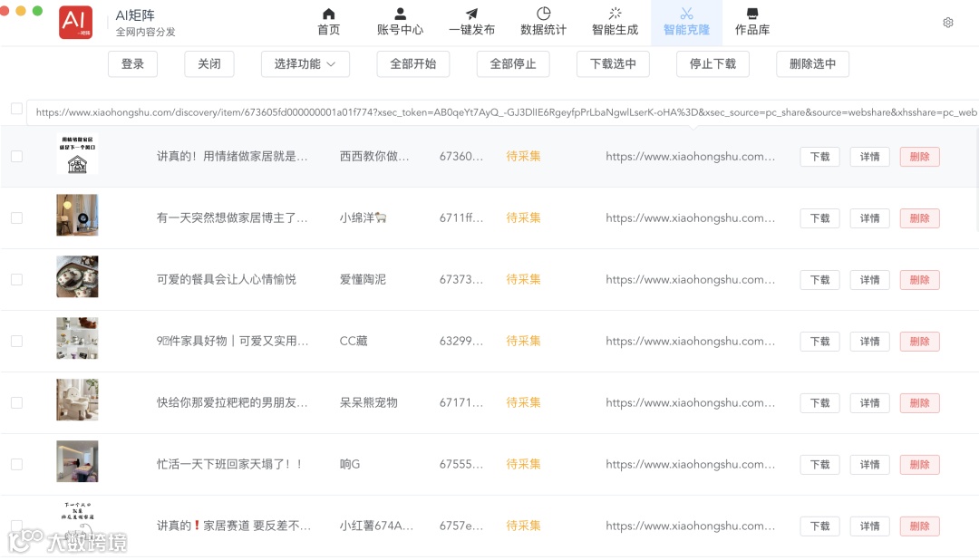Delete the 西西教你做 row
The height and width of the screenshot is (560, 979).
[920, 157]
